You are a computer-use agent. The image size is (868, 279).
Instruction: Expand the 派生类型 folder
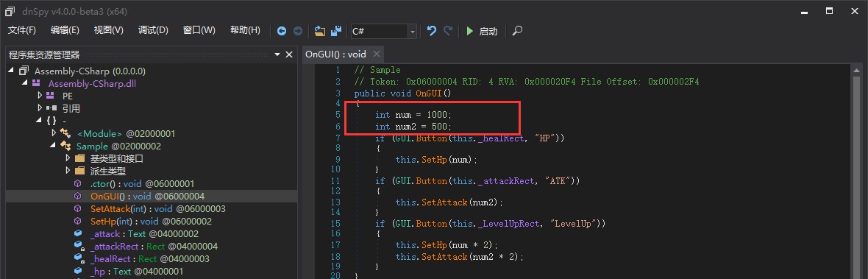pyautogui.click(x=68, y=171)
